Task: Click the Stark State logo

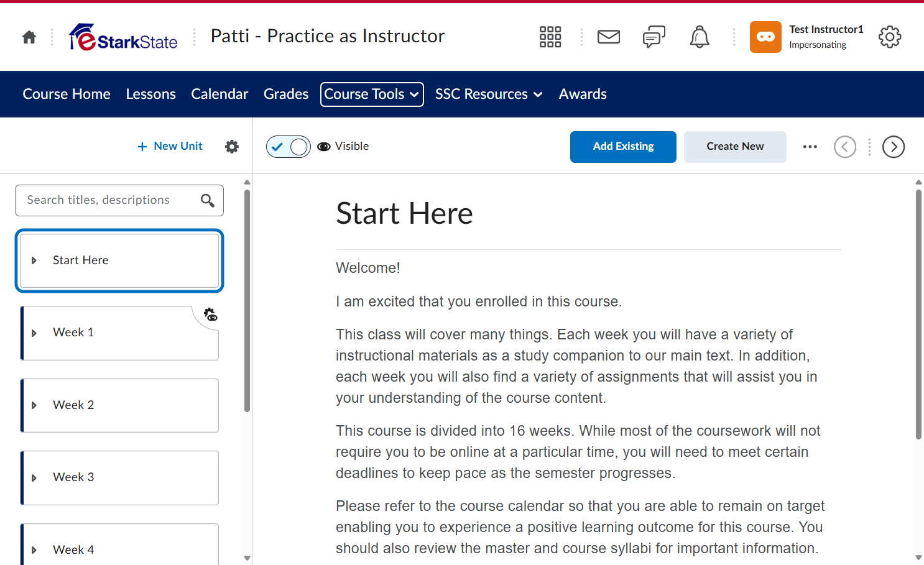Action: 123,37
